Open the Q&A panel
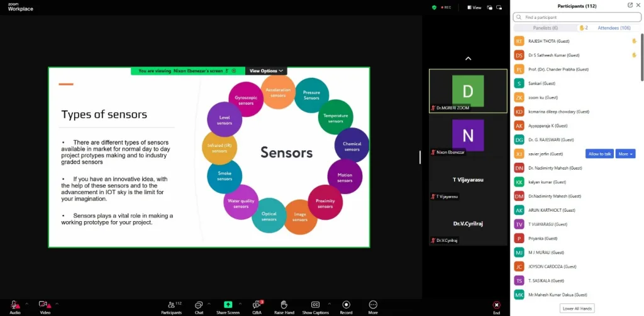Viewport: 644px width, 316px height. coord(257,305)
